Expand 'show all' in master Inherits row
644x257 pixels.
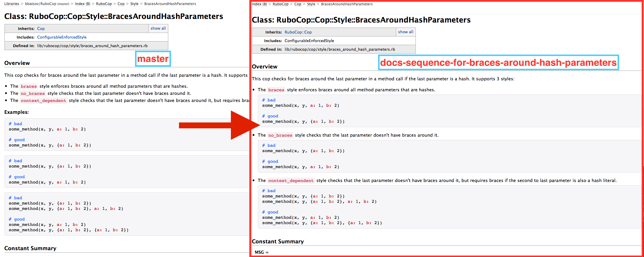tap(158, 28)
